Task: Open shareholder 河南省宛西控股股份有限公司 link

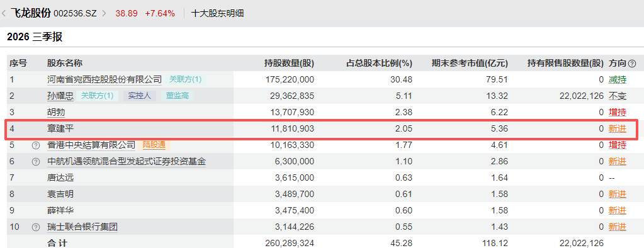Action: pyautogui.click(x=105, y=80)
